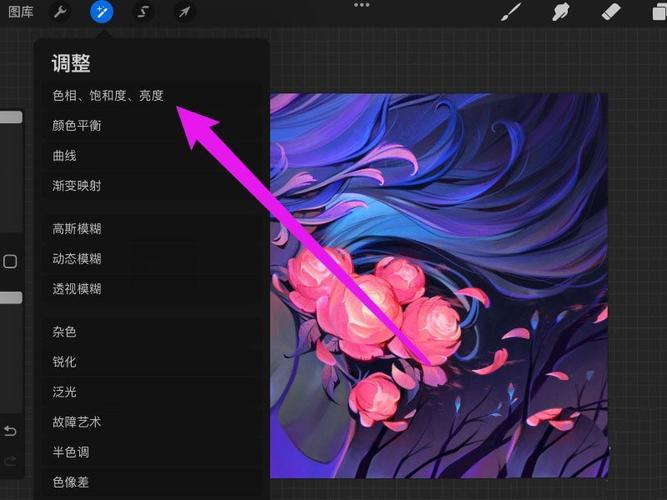The image size is (667, 500).
Task: Tap the square modify button in sidebar
Action: [10, 262]
